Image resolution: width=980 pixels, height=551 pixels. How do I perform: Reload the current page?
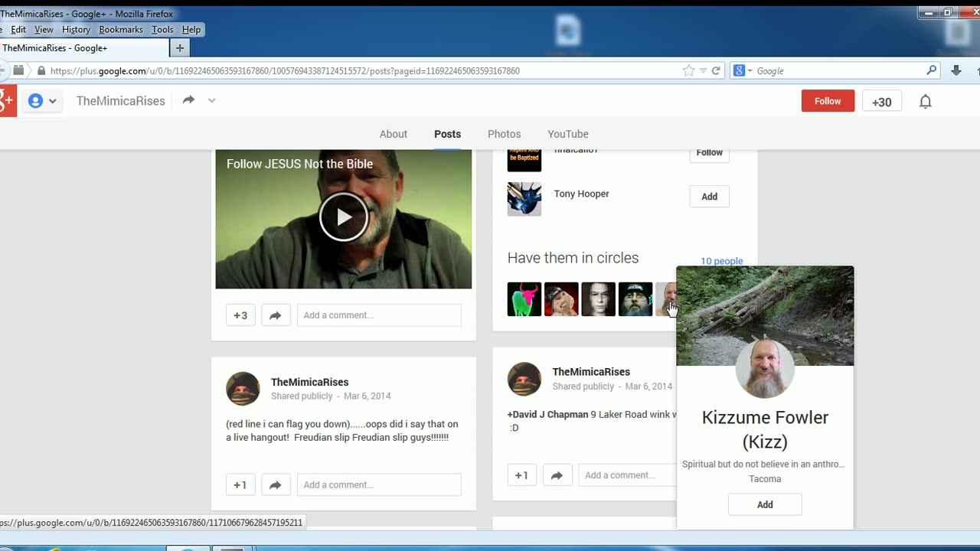[x=716, y=70]
